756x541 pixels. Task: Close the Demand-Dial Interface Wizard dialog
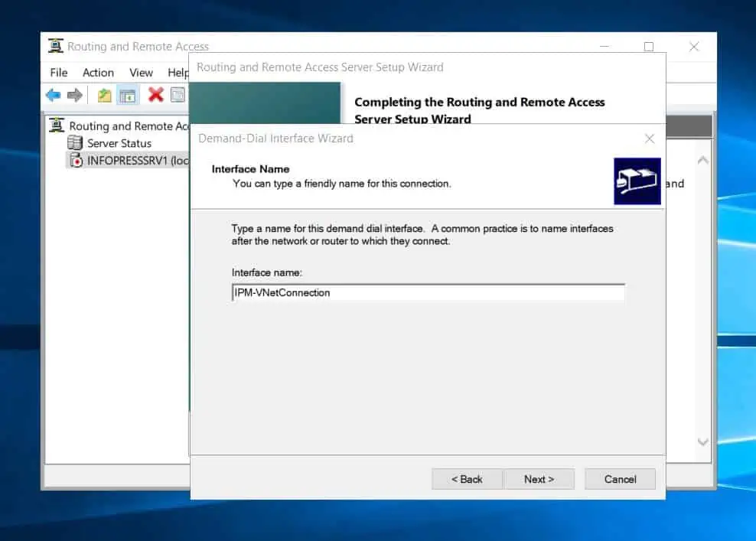[x=649, y=139]
